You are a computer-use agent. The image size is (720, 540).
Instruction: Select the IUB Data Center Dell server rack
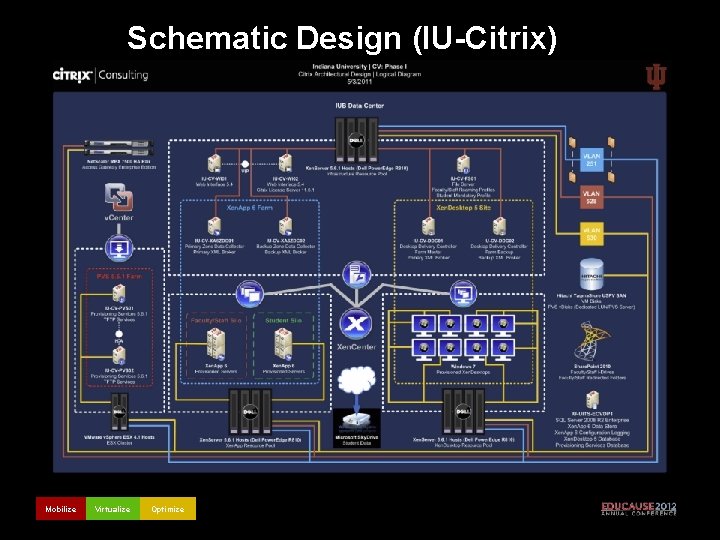point(357,138)
